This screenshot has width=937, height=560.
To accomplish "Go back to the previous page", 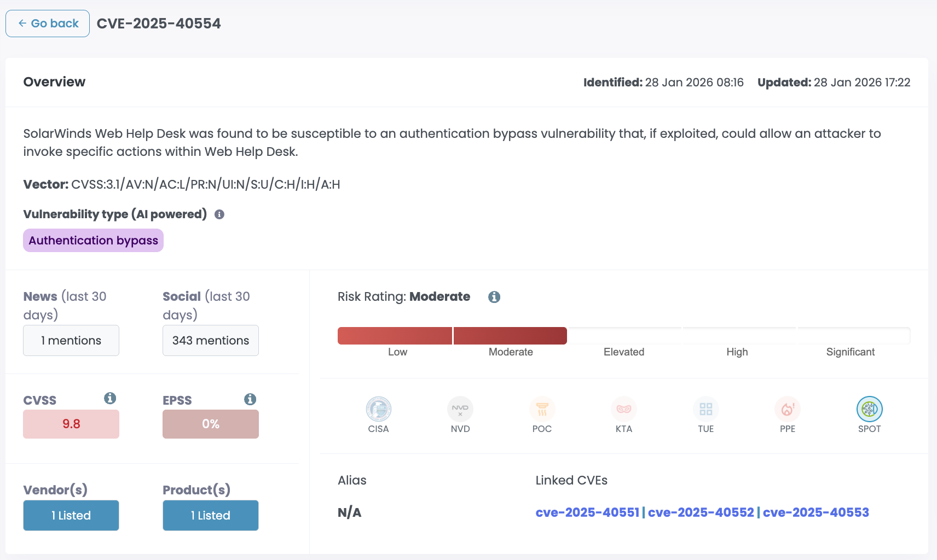I will (48, 24).
